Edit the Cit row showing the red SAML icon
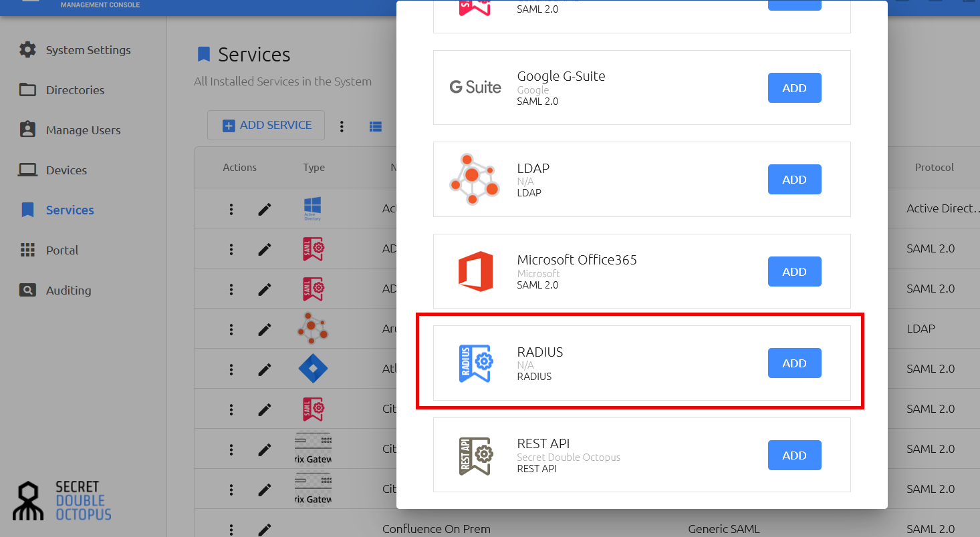 [265, 409]
